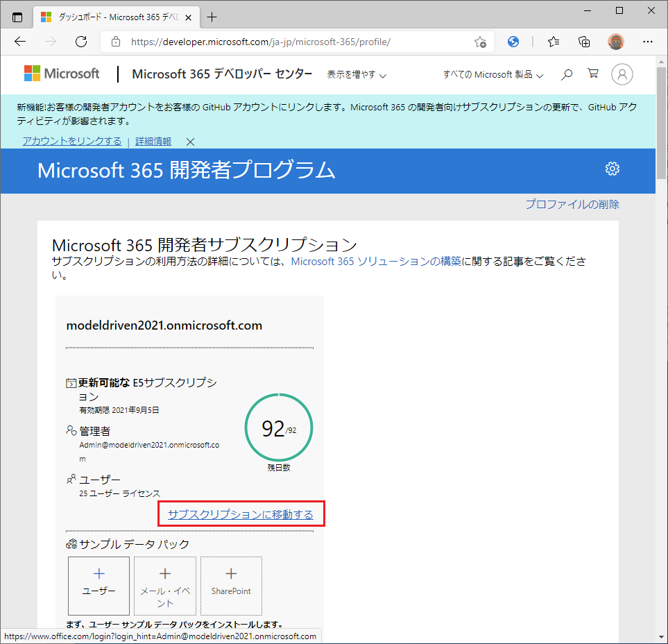Click the browser forward arrow
The width and height of the screenshot is (668, 644).
pyautogui.click(x=51, y=42)
